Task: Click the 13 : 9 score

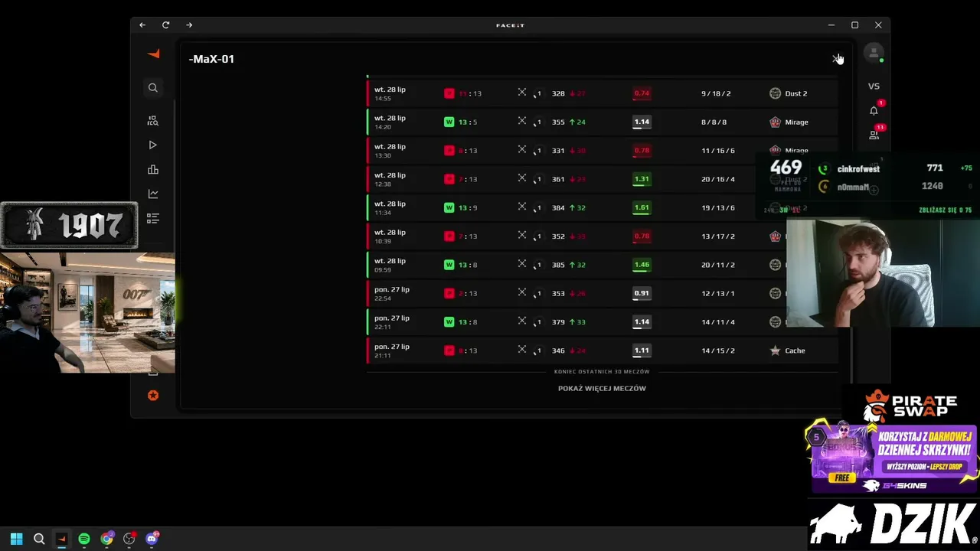Action: tap(468, 208)
